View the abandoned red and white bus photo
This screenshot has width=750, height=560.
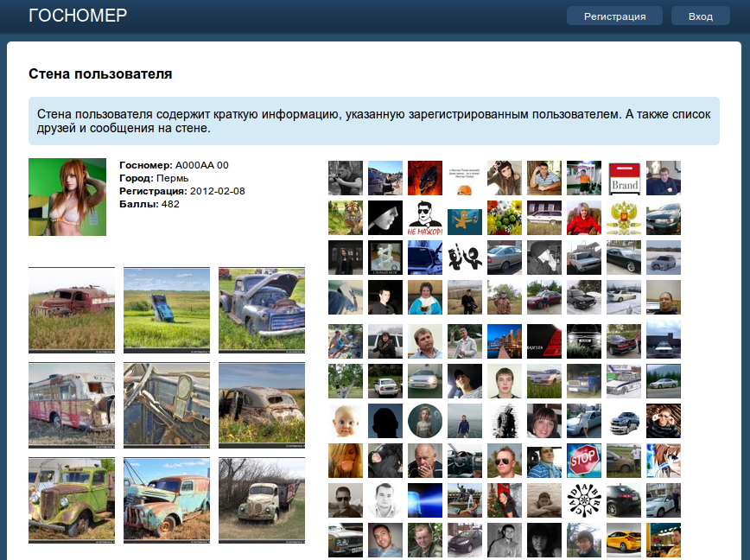pos(72,405)
